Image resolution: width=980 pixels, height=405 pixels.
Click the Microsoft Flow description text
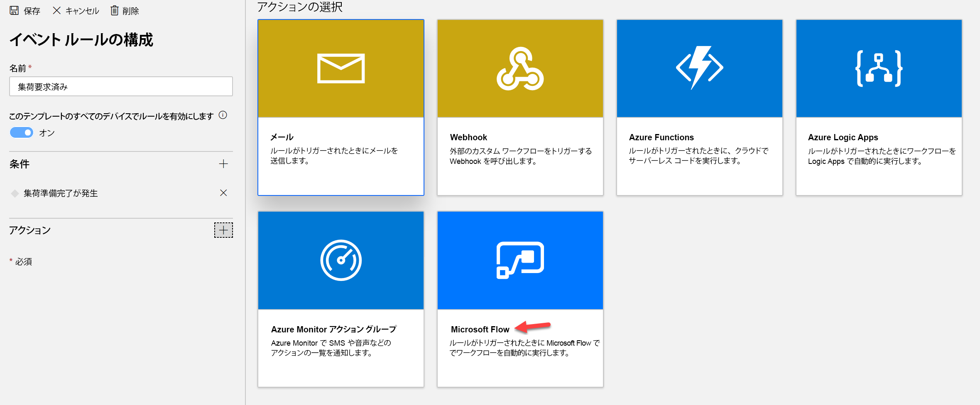click(x=525, y=348)
